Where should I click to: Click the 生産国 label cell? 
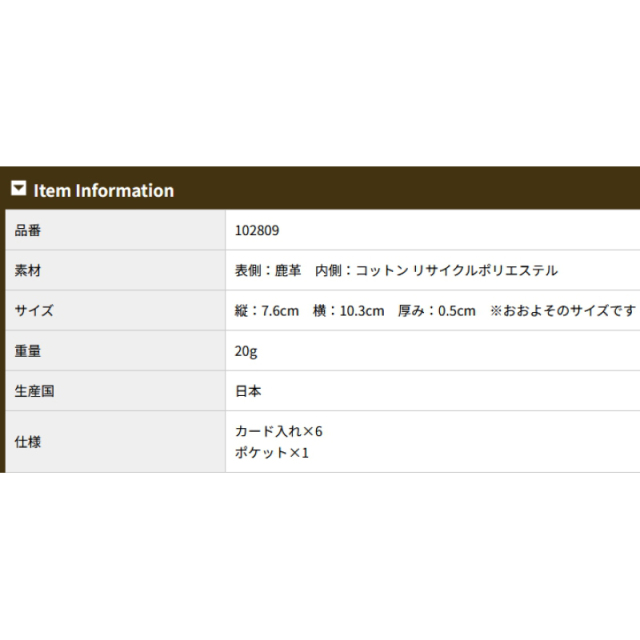pyautogui.click(x=116, y=391)
